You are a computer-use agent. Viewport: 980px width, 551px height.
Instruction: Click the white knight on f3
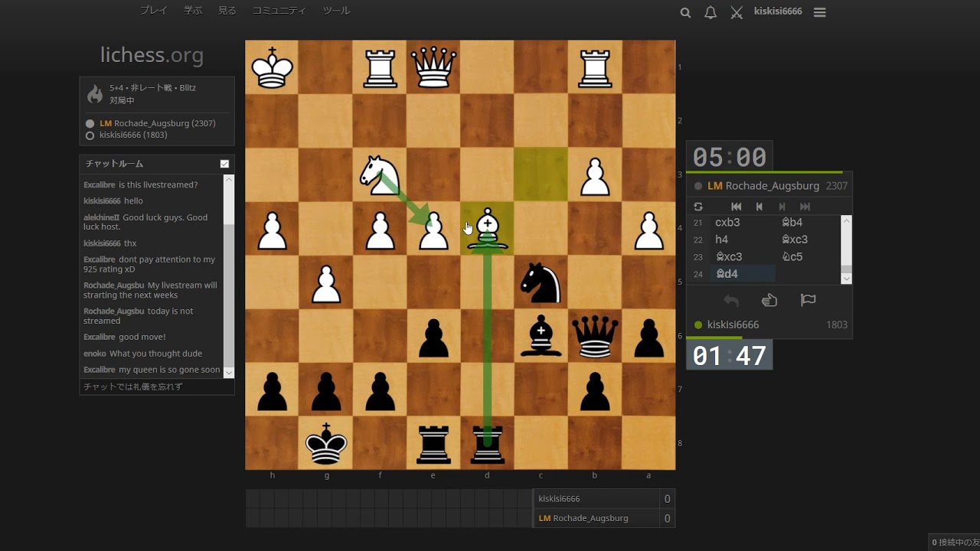pos(380,174)
